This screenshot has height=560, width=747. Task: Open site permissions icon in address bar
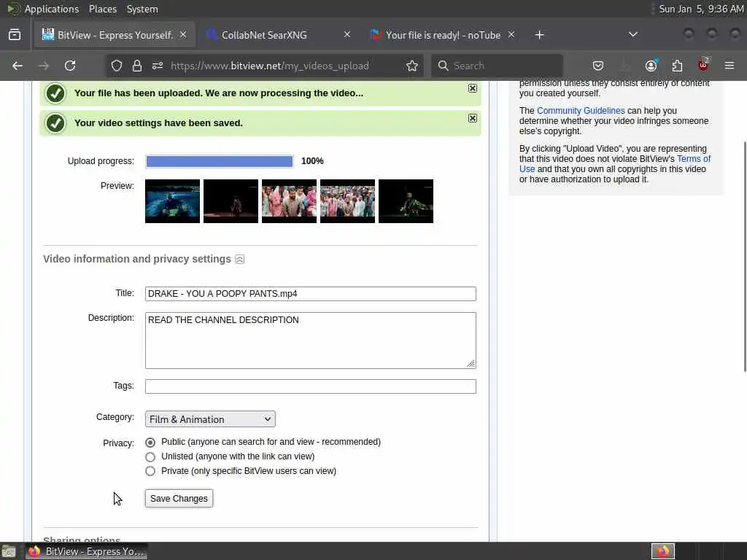point(158,66)
